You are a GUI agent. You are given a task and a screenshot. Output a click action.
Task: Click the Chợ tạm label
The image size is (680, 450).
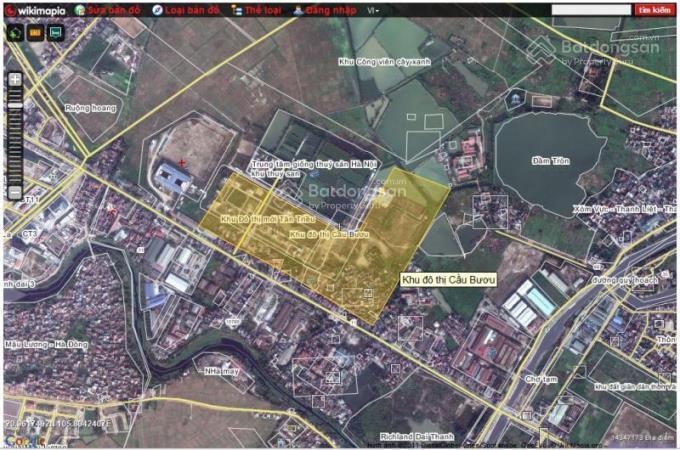tap(541, 379)
